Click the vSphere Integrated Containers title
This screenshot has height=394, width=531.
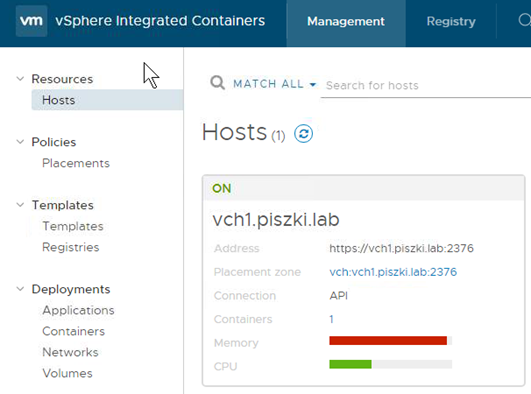[160, 21]
